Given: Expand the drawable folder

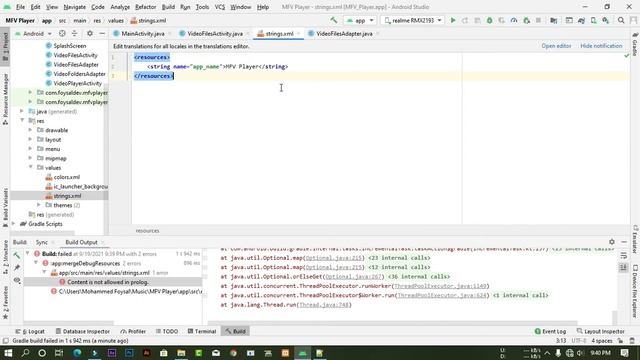Looking at the screenshot, I should [x=31, y=130].
